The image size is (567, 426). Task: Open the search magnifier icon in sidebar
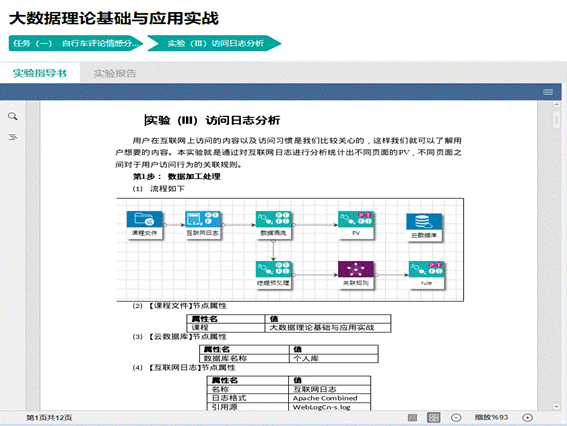13,116
